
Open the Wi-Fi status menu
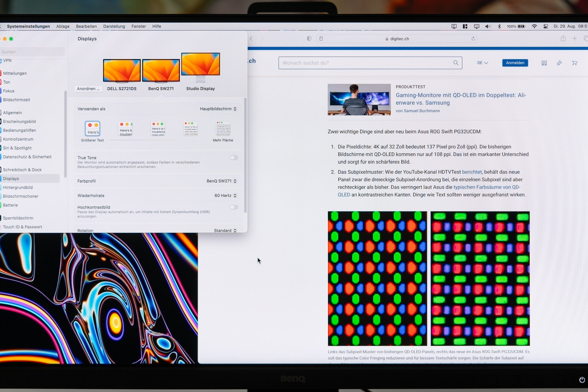(534, 26)
